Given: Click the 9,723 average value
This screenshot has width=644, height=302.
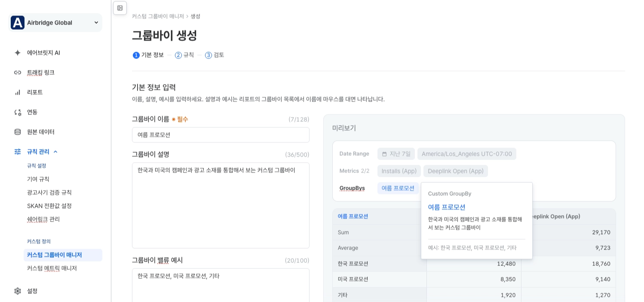Looking at the screenshot, I should [x=603, y=248].
